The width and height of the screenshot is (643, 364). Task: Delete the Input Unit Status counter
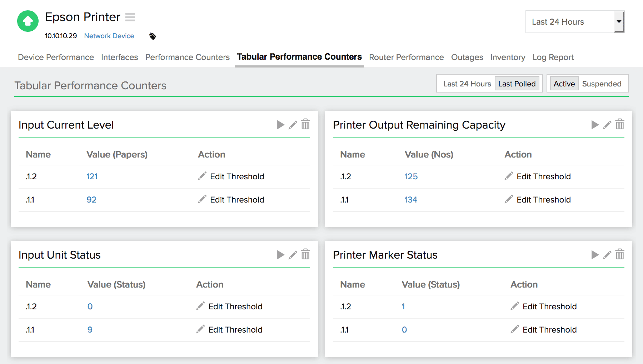pyautogui.click(x=306, y=255)
